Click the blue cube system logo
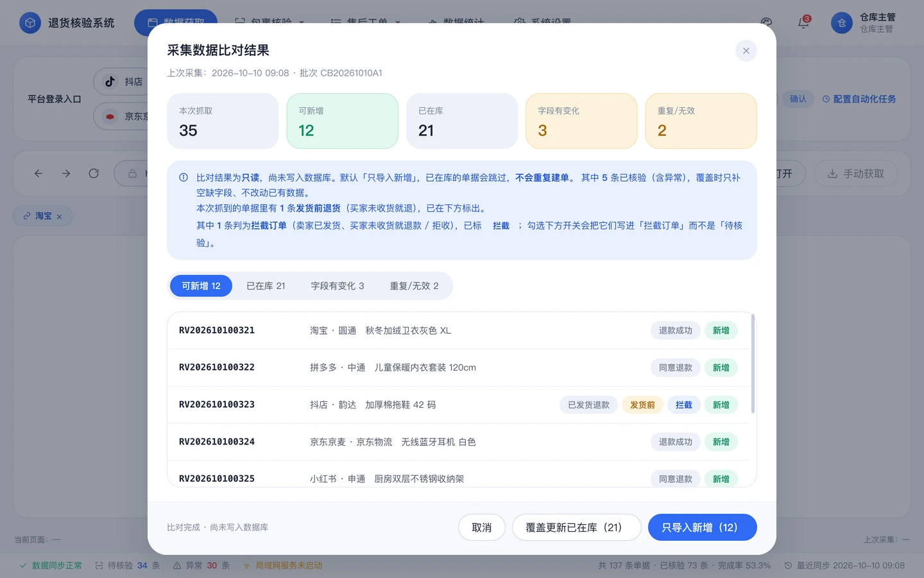This screenshot has width=924, height=578. 30,23
